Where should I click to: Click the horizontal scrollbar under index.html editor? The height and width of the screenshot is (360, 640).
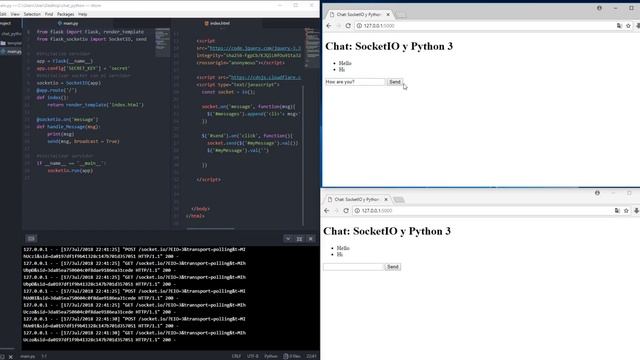pyautogui.click(x=211, y=228)
